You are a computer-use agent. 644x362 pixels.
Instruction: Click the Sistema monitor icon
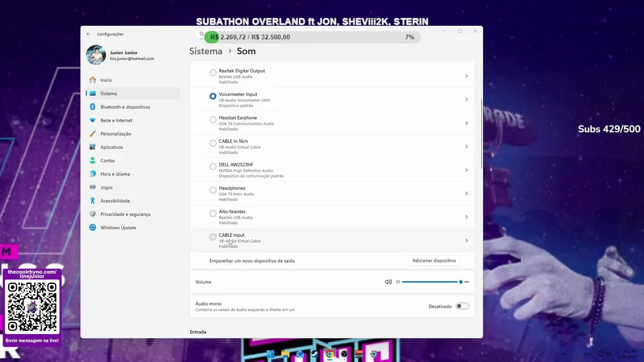tap(93, 94)
